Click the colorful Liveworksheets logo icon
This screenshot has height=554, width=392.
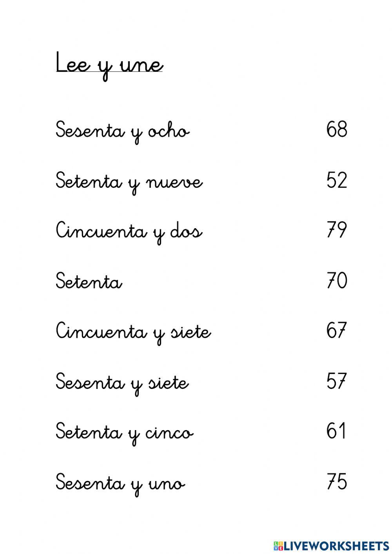pos(278,546)
